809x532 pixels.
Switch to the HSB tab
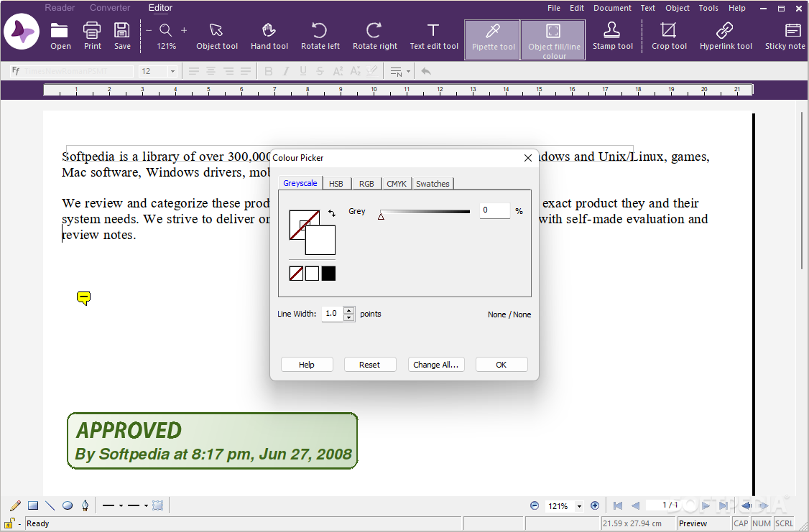(x=336, y=184)
